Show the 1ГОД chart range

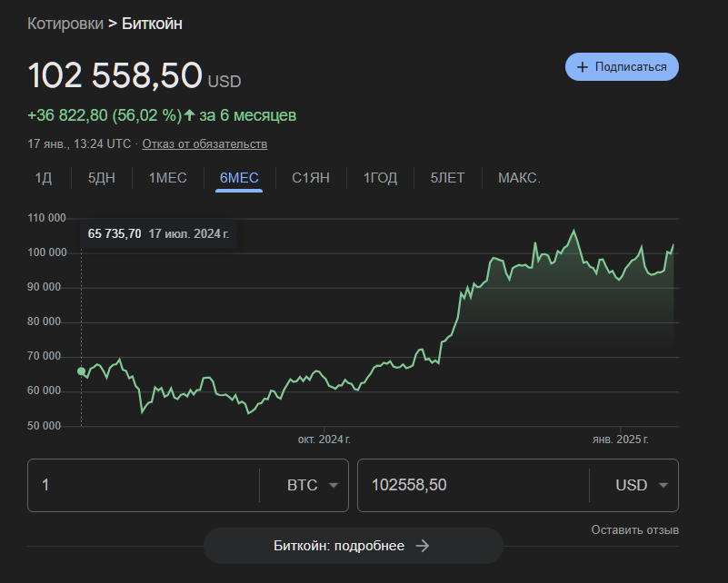pyautogui.click(x=380, y=178)
